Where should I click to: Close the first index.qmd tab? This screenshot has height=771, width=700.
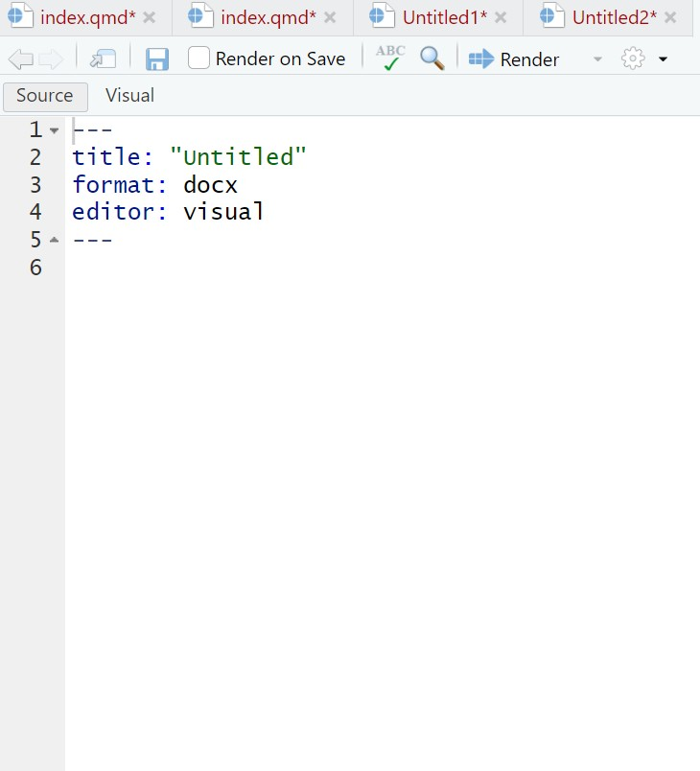point(149,17)
